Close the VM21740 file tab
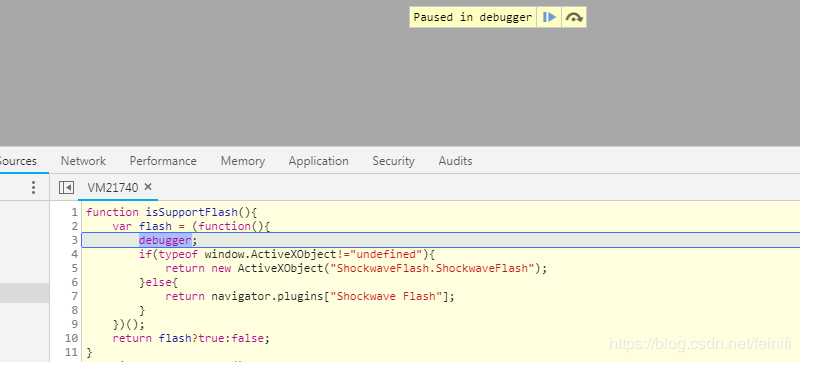Screen dimensions: 819x370 point(148,187)
